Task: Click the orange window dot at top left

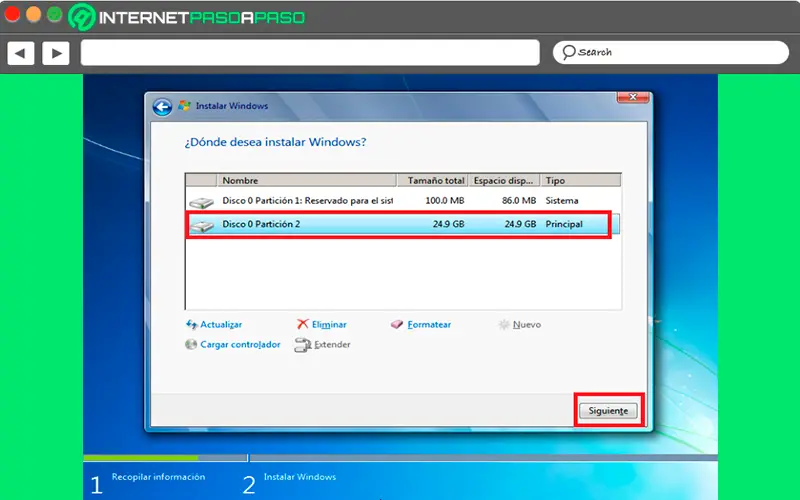Action: (33, 14)
